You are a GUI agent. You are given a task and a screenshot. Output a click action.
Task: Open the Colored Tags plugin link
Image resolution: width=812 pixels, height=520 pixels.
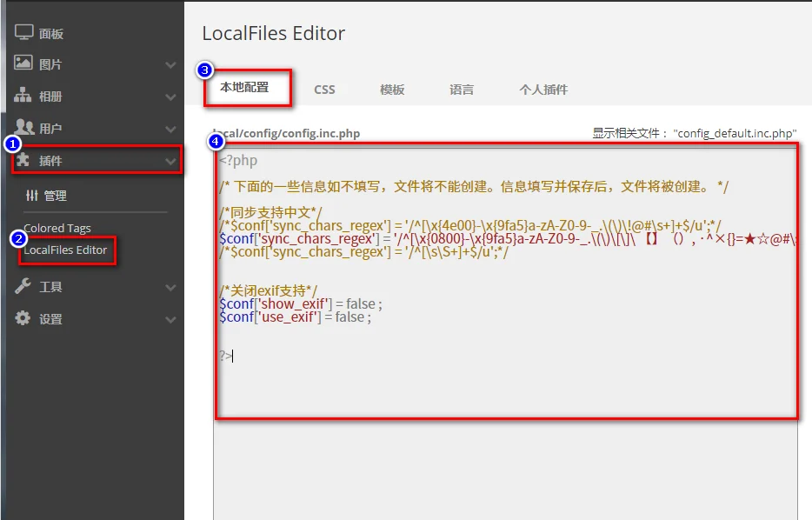point(57,228)
